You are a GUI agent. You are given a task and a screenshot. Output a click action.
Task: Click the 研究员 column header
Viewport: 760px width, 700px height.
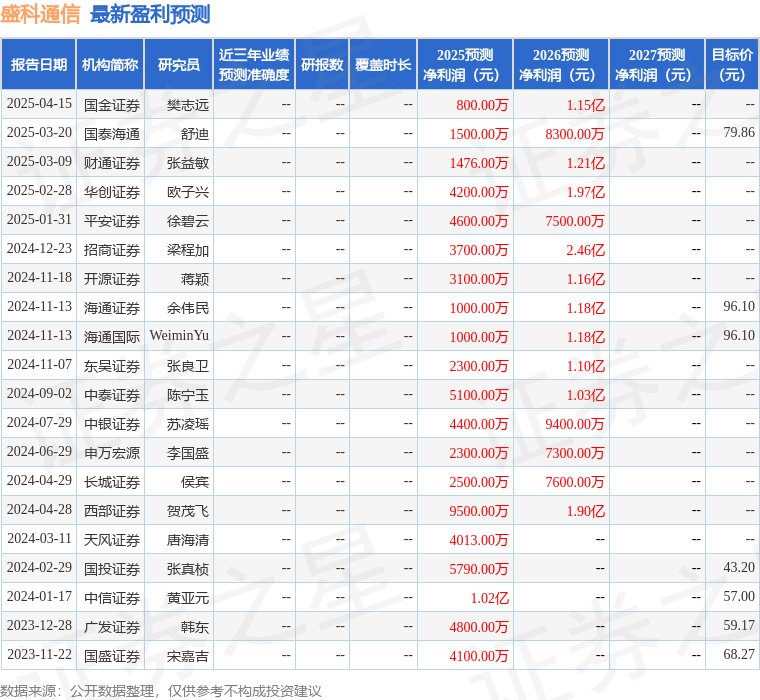[178, 65]
